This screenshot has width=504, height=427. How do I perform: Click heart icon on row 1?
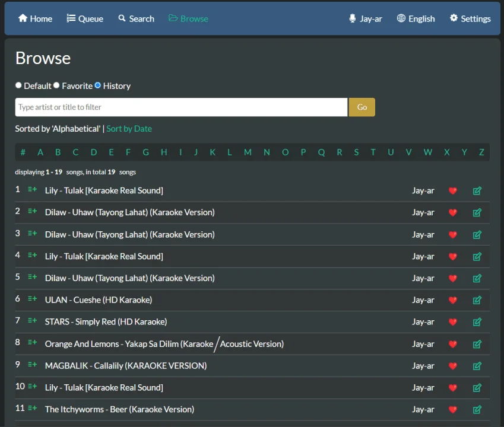452,191
